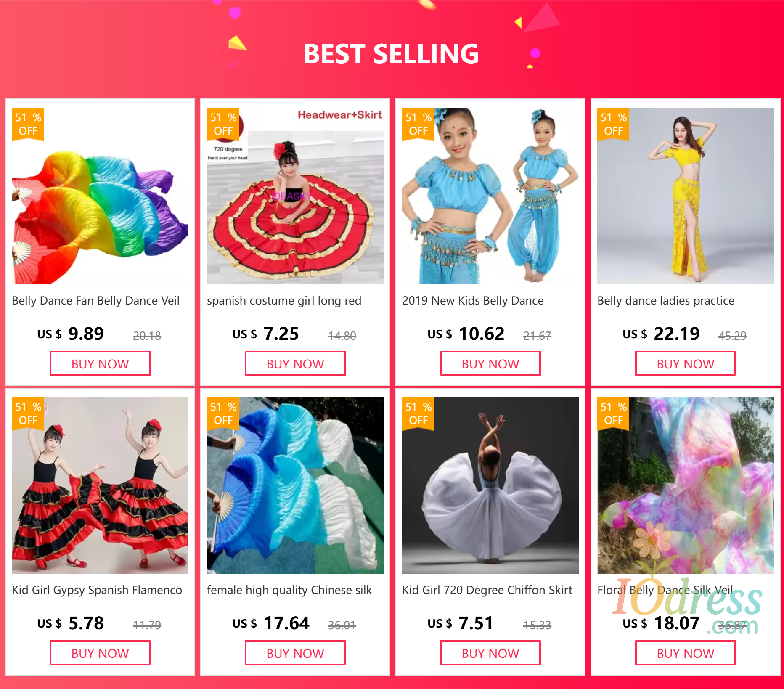Click the rainbow belly dance fan image
784x689 pixels.
[x=100, y=196]
